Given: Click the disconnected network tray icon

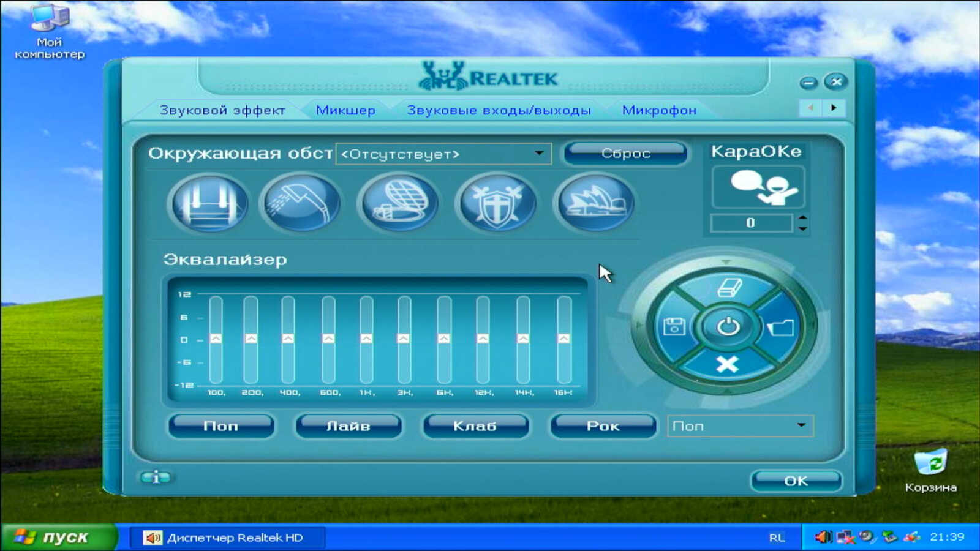Looking at the screenshot, I should point(845,537).
